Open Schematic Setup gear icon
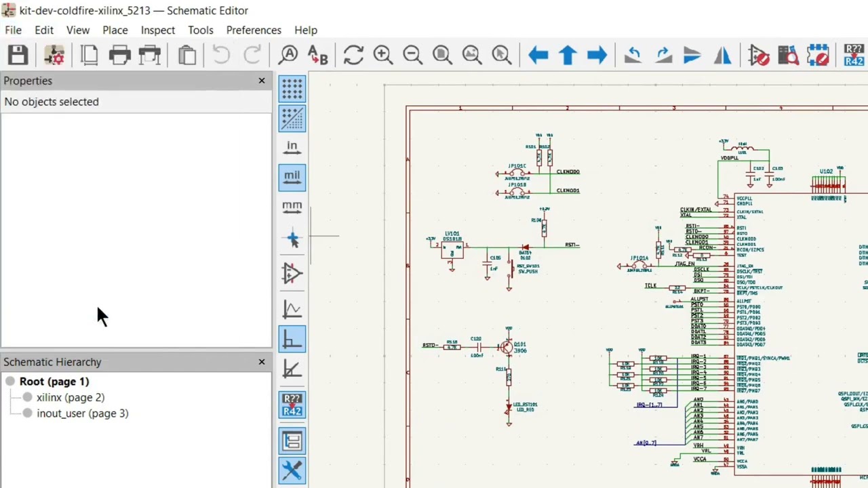Viewport: 868px width, 488px height. tap(54, 55)
